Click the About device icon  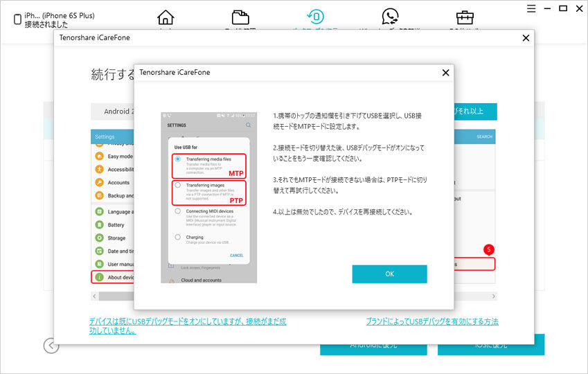point(99,277)
